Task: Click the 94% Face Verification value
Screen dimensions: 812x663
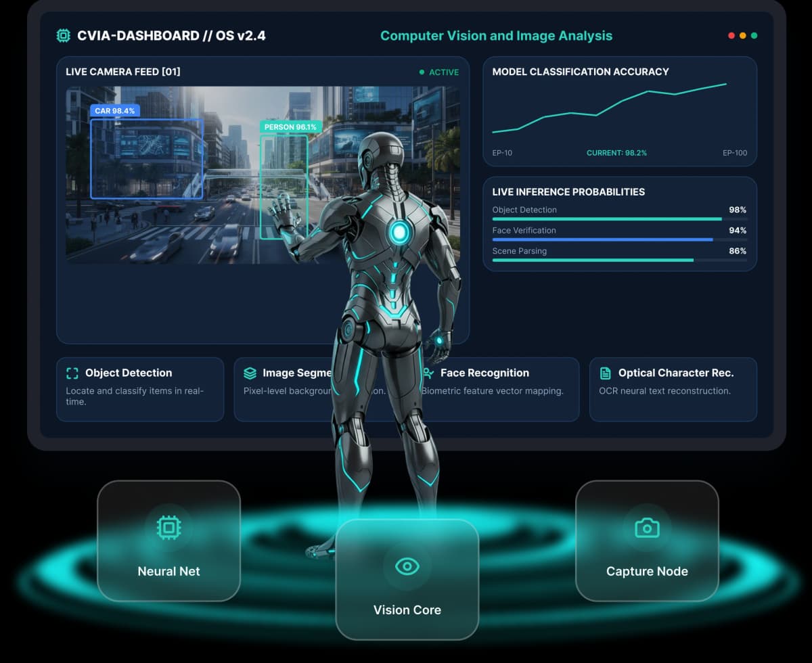Action: point(738,230)
